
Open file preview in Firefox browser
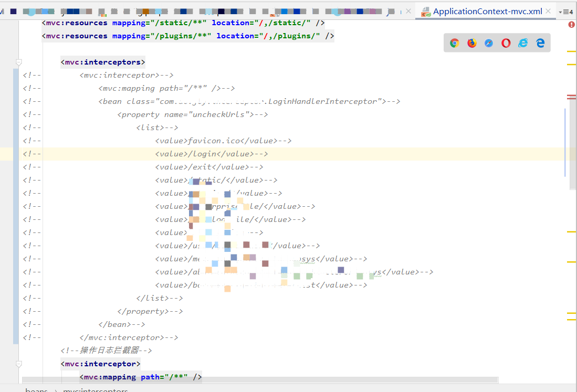pos(472,43)
